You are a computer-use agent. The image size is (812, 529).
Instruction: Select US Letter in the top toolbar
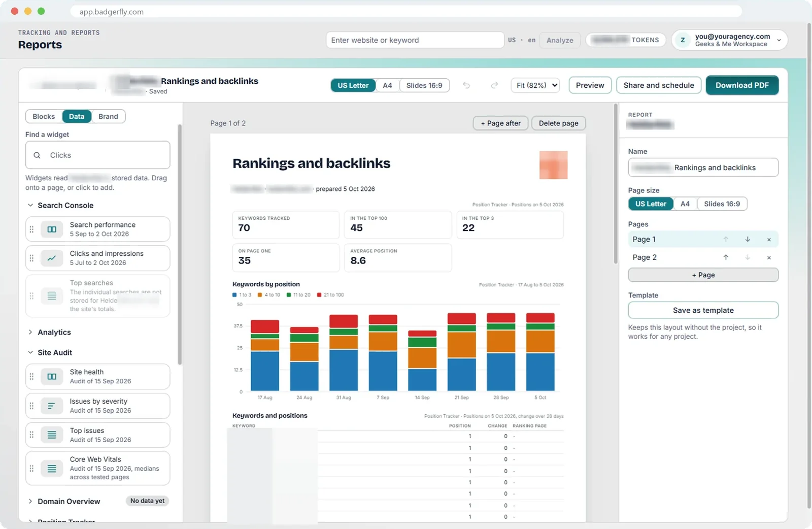pyautogui.click(x=353, y=85)
